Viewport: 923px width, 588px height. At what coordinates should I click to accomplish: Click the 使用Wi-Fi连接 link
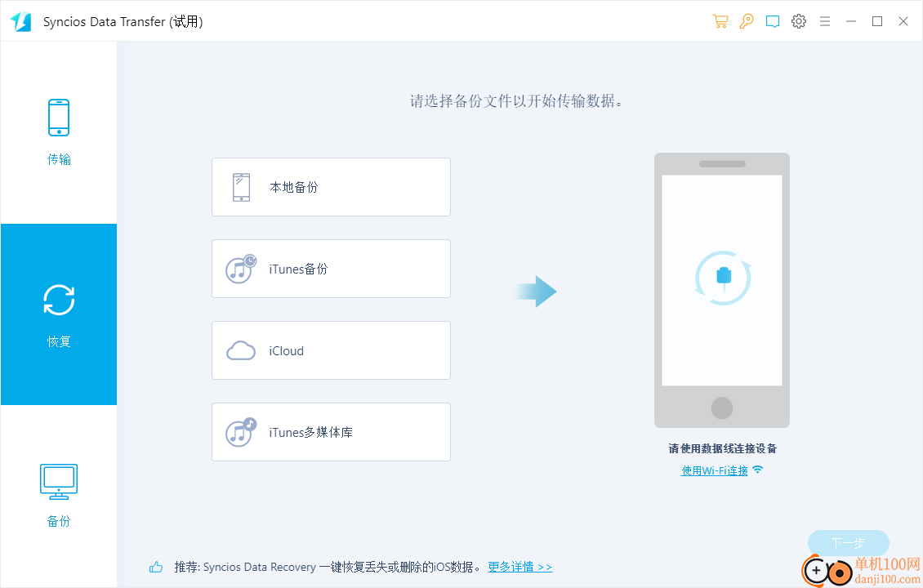click(x=714, y=471)
